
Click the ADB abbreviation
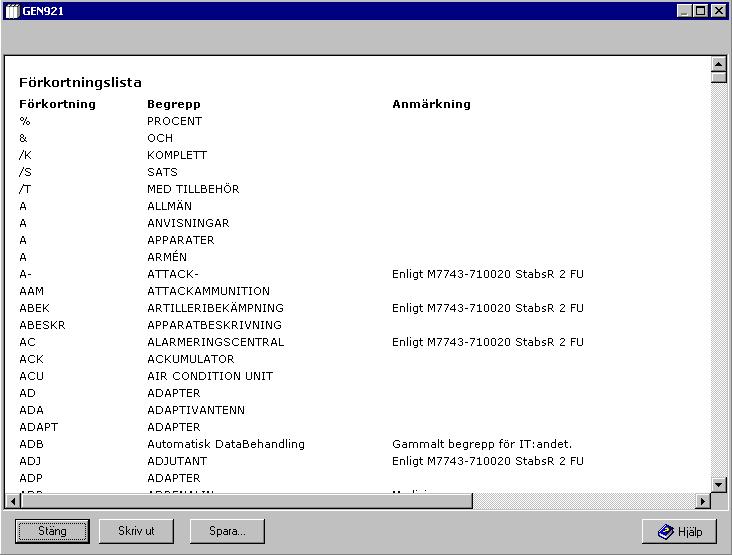pos(31,444)
